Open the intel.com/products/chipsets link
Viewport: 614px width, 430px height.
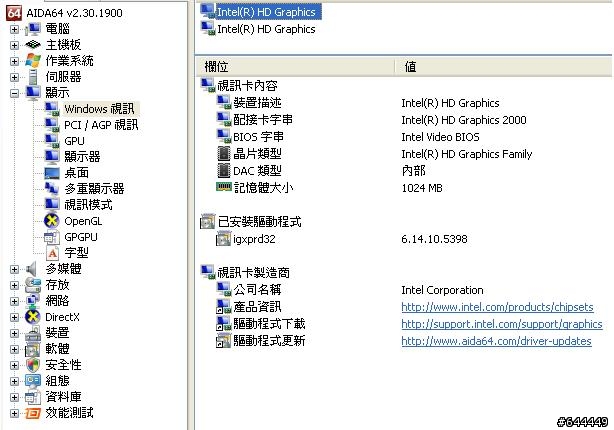point(497,307)
